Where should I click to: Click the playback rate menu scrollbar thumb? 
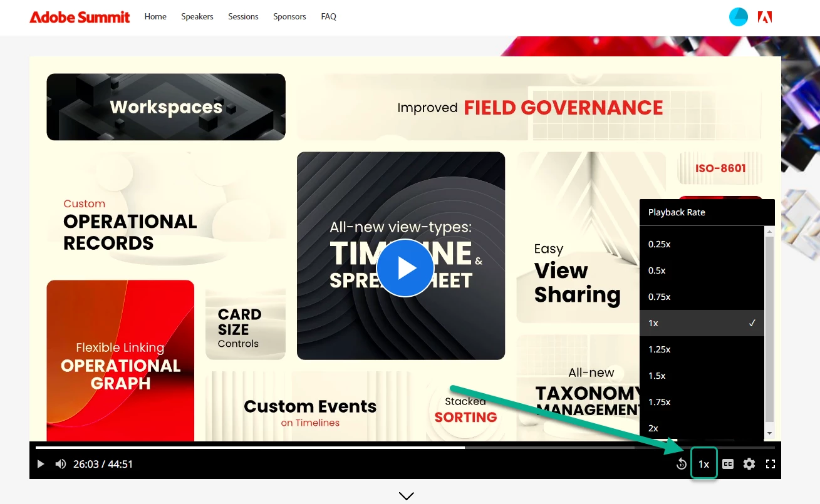(x=769, y=329)
